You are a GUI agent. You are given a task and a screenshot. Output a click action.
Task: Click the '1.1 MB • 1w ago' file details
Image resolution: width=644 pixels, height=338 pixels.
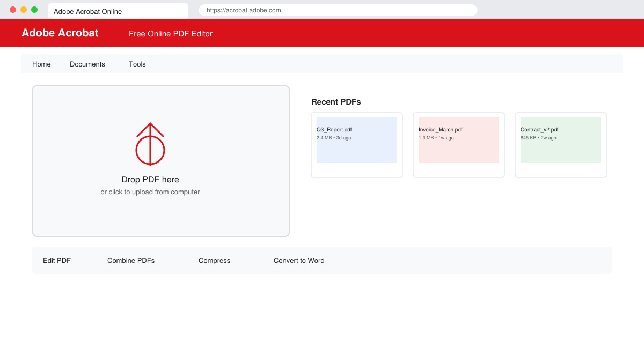coord(436,138)
